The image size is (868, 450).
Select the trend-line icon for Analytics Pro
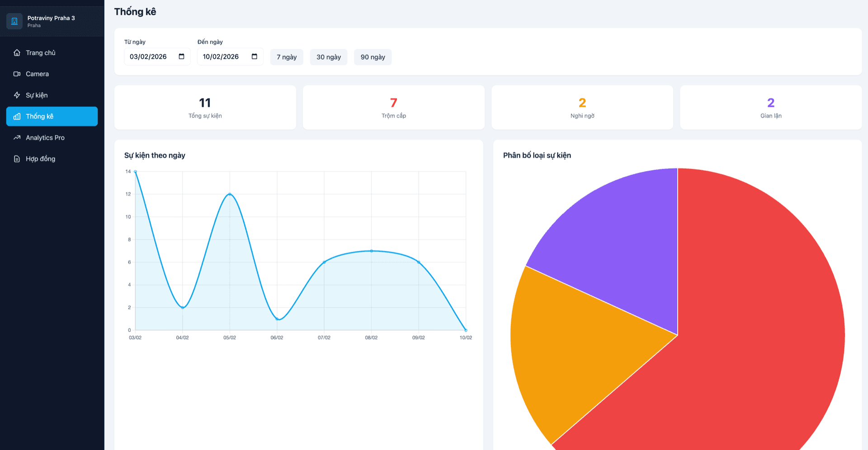point(17,137)
